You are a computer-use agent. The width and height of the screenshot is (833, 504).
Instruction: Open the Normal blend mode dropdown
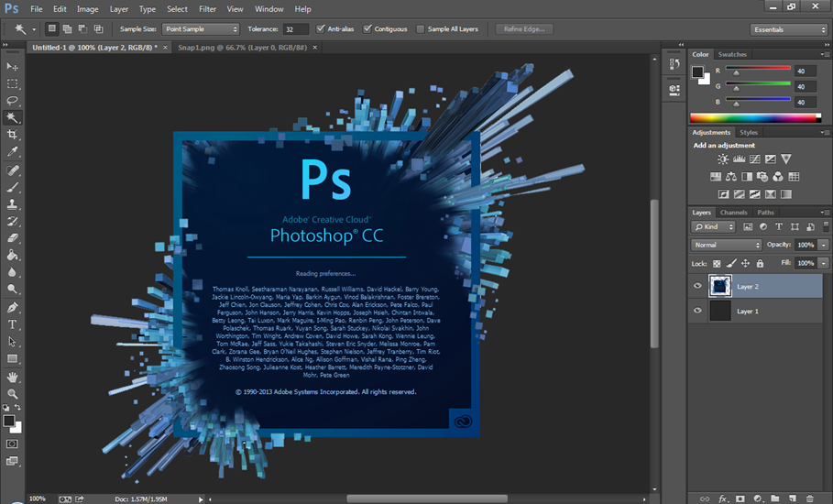pos(726,245)
